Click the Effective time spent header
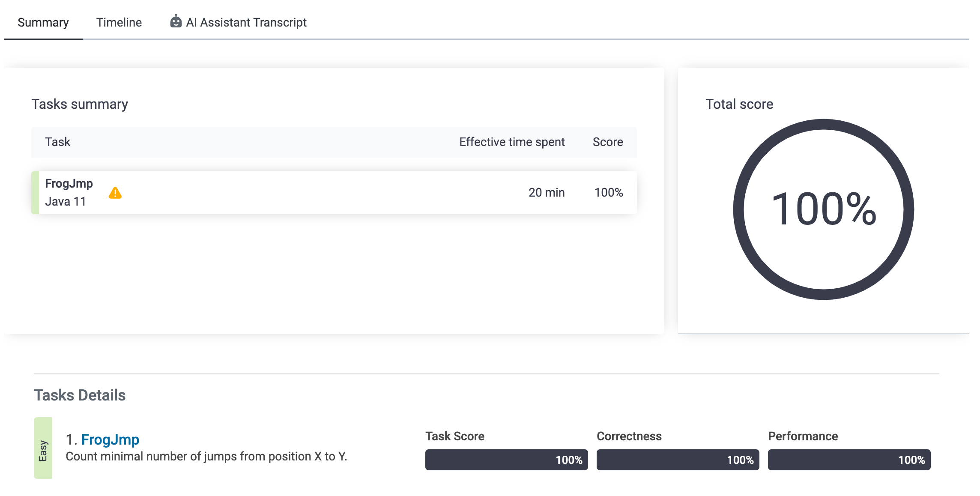980x496 pixels. (511, 142)
